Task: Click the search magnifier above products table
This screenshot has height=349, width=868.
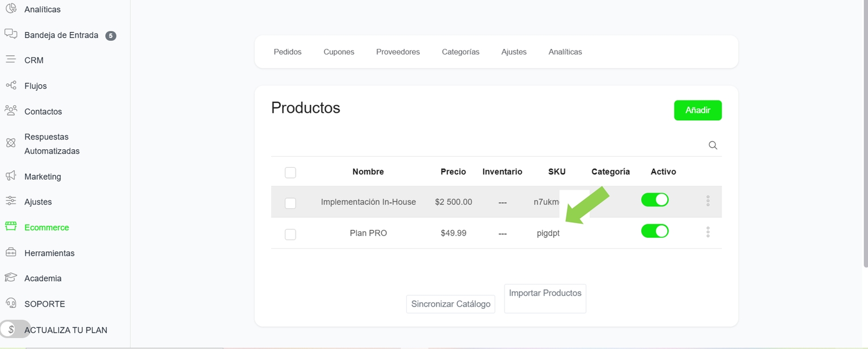Action: tap(713, 145)
